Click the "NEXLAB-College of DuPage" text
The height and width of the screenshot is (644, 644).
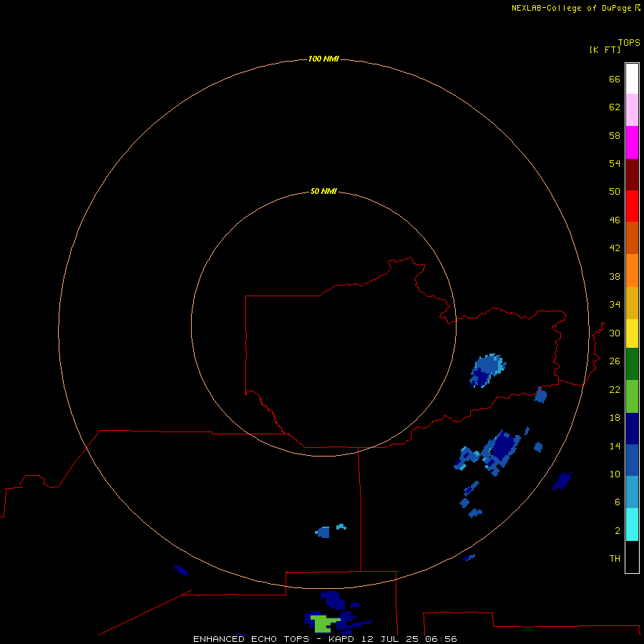coord(571,8)
